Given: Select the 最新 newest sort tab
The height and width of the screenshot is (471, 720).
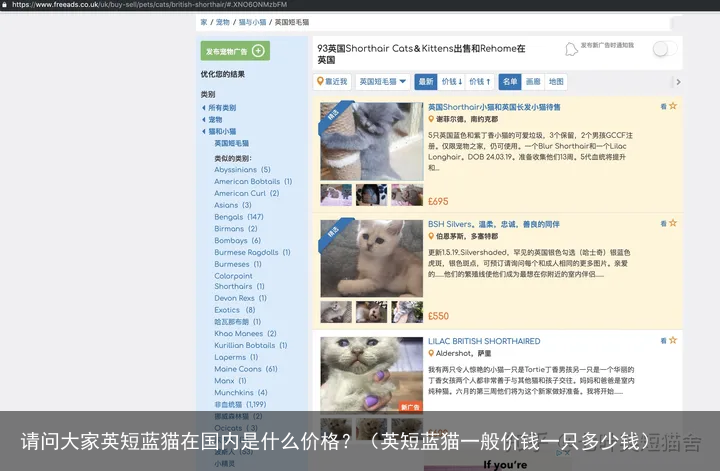Looking at the screenshot, I should 426,82.
